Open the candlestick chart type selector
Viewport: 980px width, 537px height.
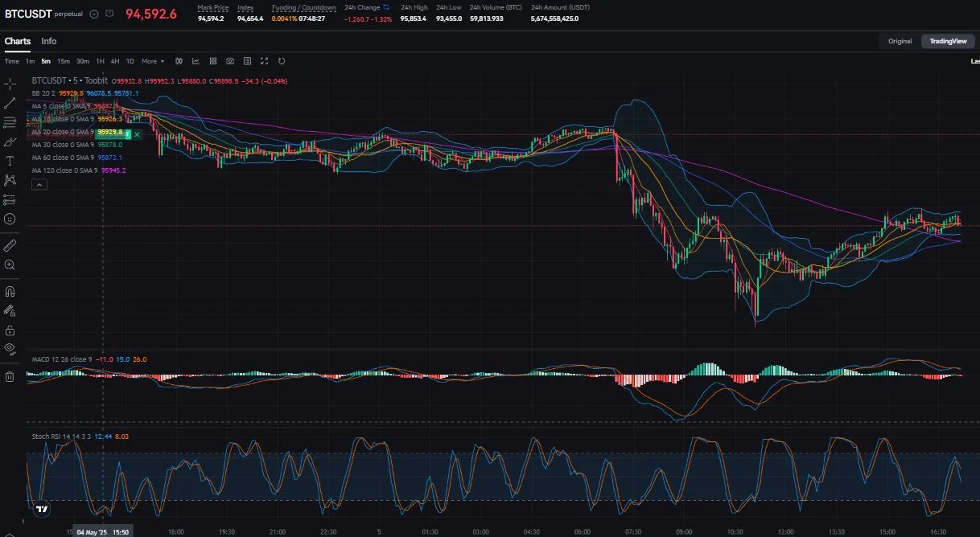click(x=179, y=61)
